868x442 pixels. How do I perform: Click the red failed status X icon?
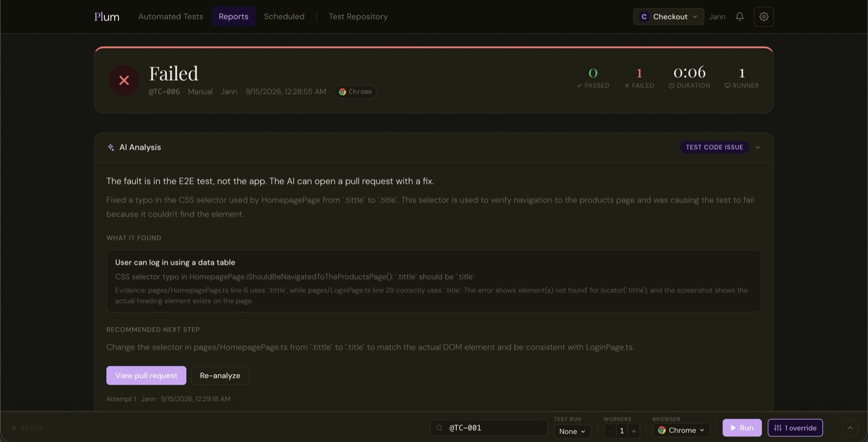(x=124, y=80)
